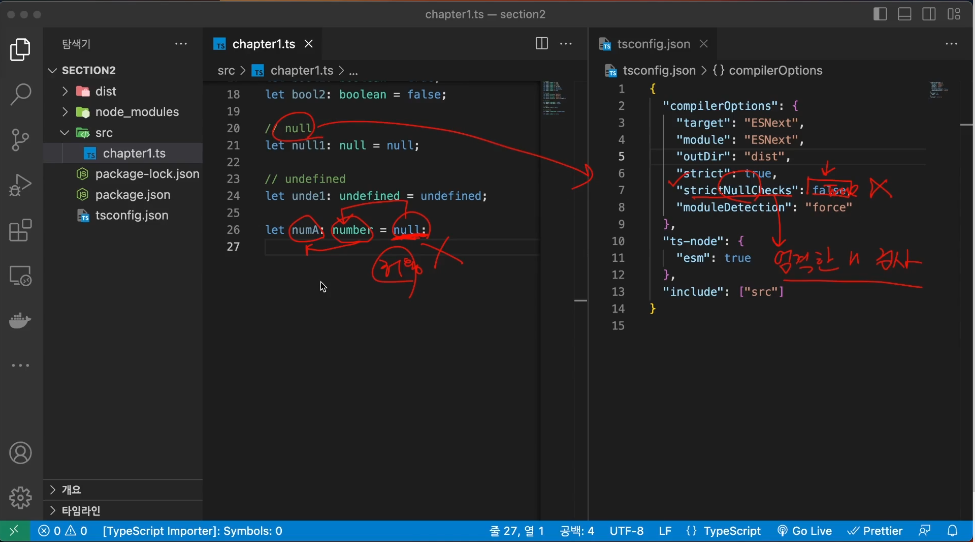Click line number 21 in chapter1.ts
The image size is (975, 542).
pos(233,145)
